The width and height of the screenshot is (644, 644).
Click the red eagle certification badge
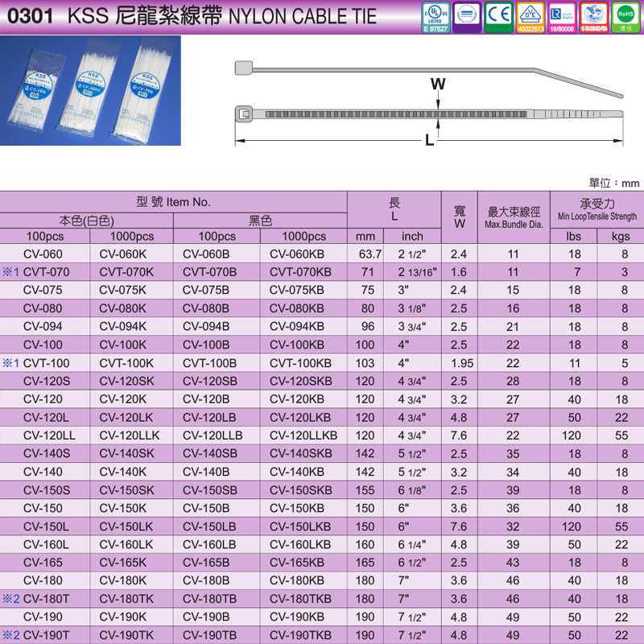point(594,17)
